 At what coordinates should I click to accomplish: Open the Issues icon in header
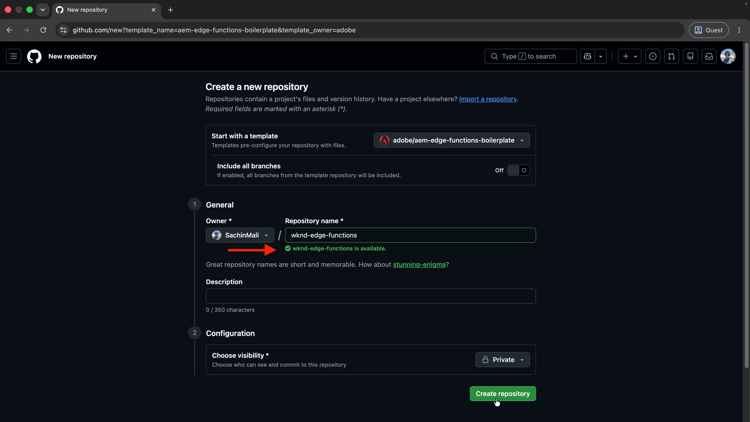tap(652, 56)
